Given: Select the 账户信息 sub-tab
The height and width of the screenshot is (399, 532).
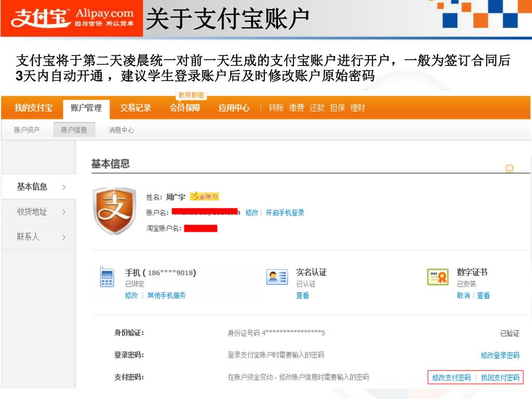Looking at the screenshot, I should click(x=74, y=129).
